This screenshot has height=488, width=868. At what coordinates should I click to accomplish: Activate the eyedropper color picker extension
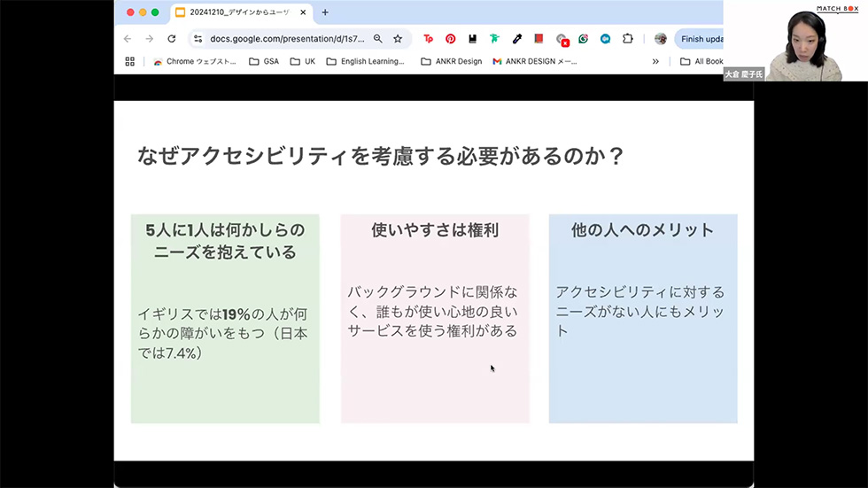tap(516, 39)
